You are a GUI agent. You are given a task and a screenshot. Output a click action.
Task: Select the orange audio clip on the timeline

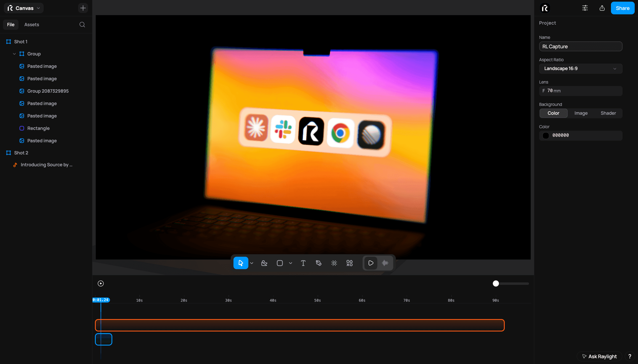point(300,325)
